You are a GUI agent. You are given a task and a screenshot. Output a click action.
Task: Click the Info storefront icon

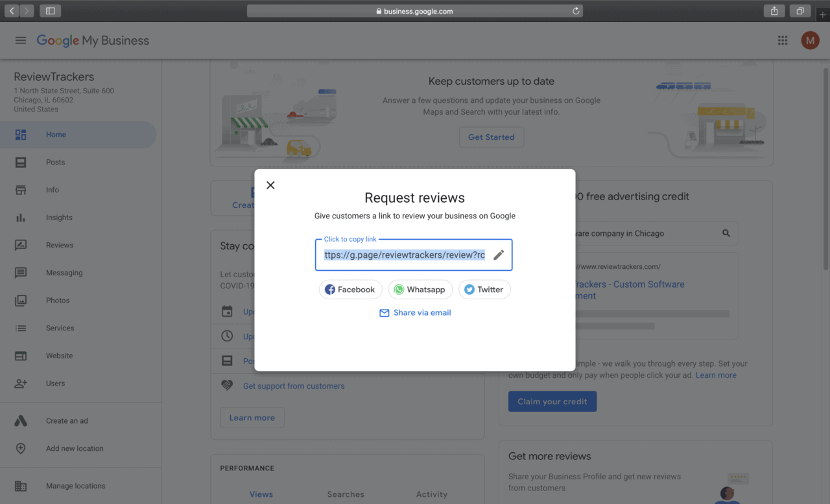[21, 190]
